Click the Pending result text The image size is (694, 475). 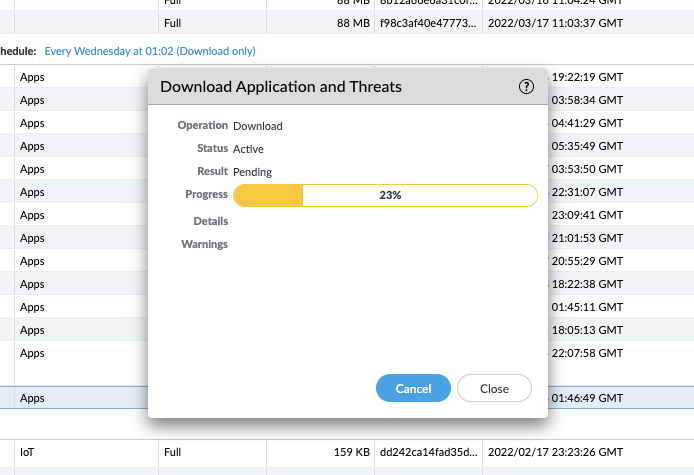pos(252,172)
